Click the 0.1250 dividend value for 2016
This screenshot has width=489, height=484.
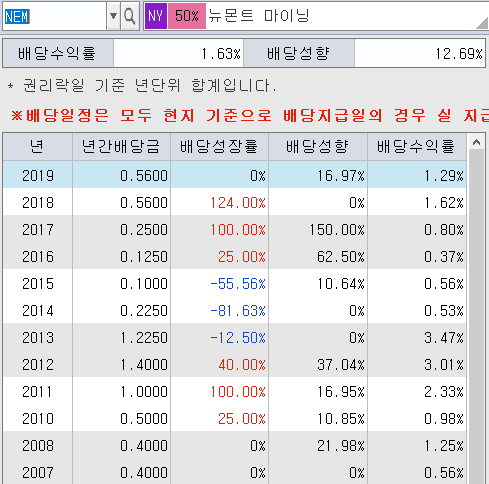click(x=144, y=257)
